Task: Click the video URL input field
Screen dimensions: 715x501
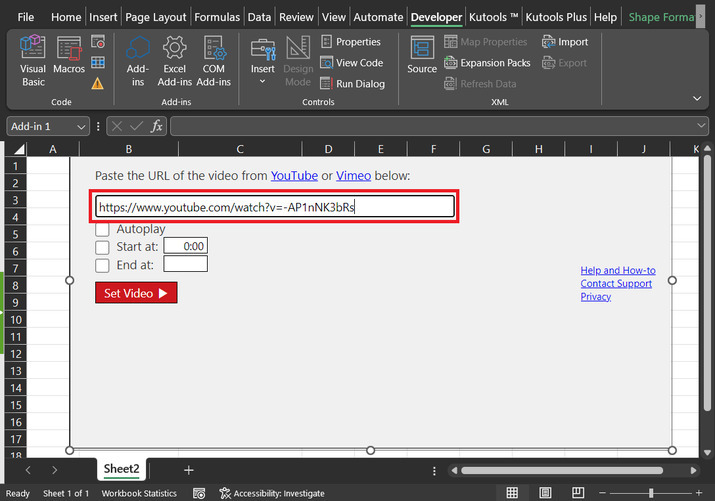Action: pos(274,207)
